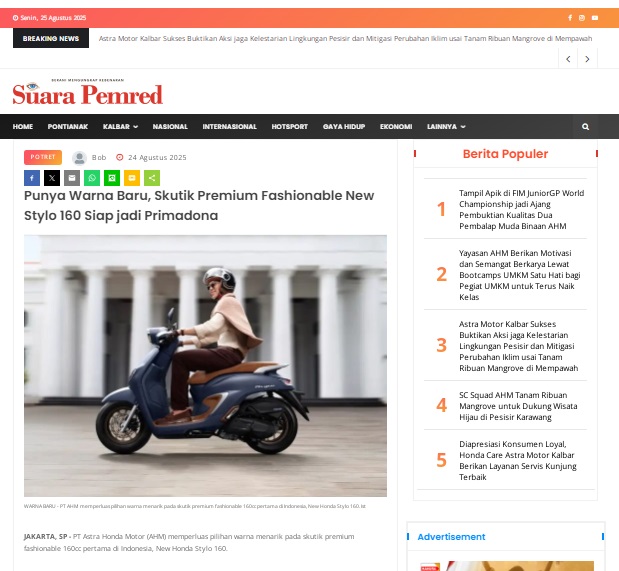Image resolution: width=619 pixels, height=571 pixels.
Task: Open the search magnifier in navbar
Action: click(x=585, y=127)
